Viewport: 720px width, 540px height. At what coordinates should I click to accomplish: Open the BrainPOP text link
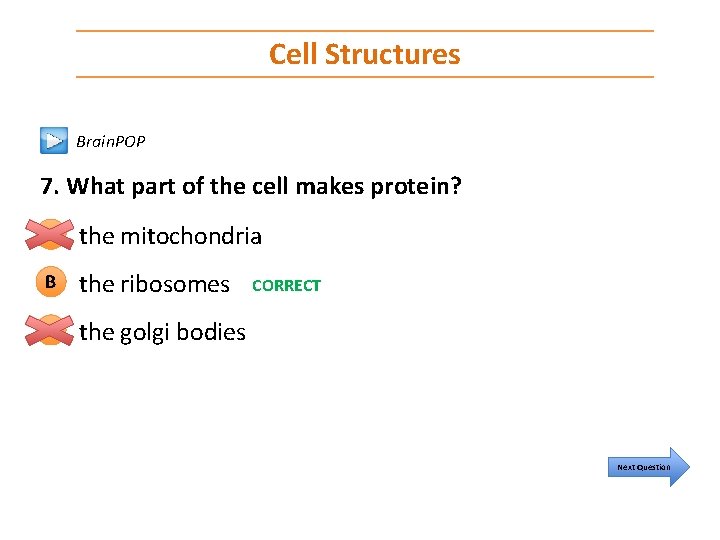pyautogui.click(x=111, y=142)
